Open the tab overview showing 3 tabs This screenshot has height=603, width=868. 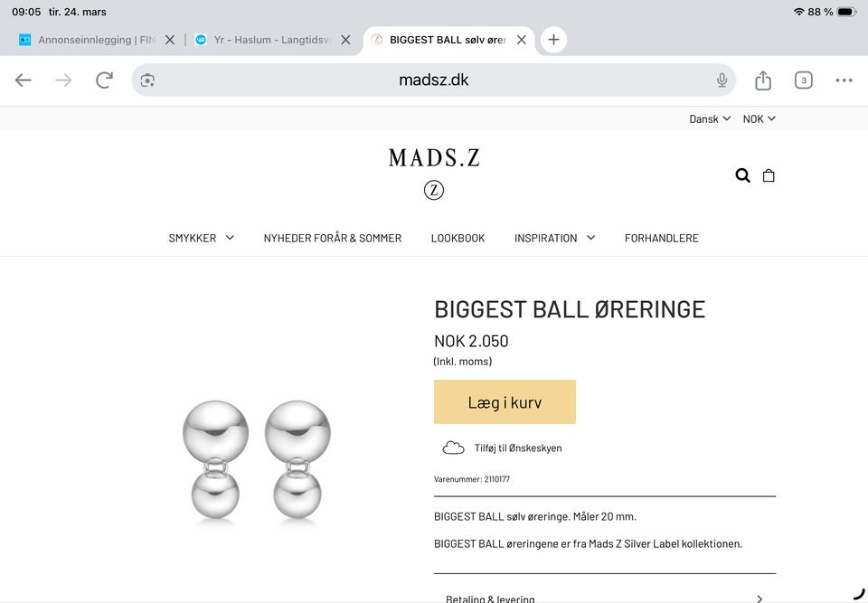(x=803, y=80)
